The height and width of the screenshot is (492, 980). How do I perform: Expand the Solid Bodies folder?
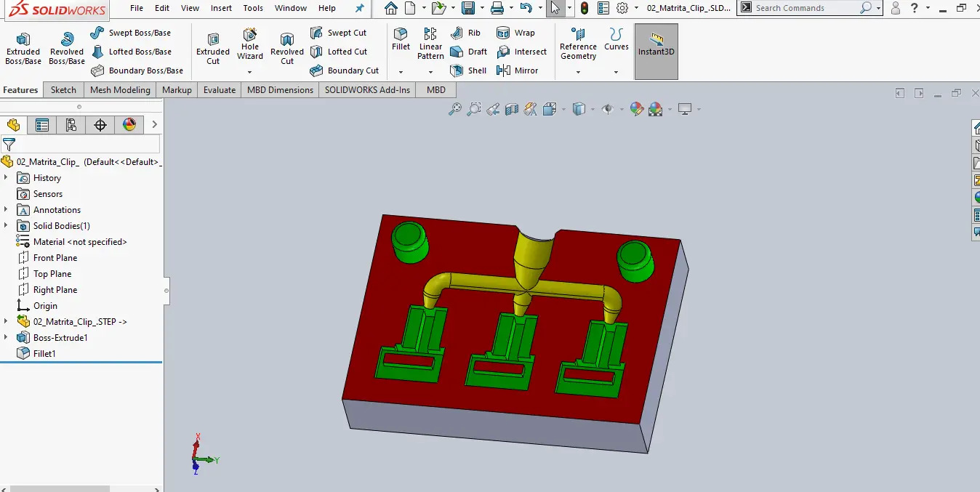7,225
